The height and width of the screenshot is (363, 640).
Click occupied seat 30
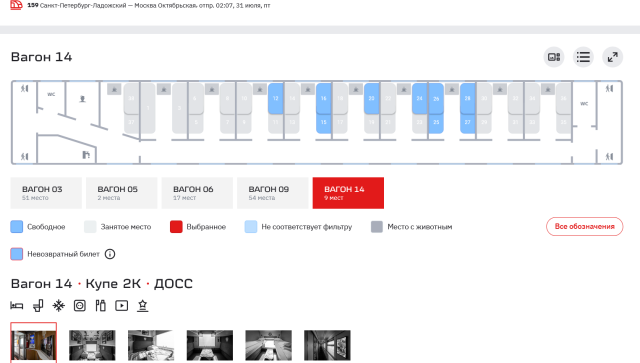pyautogui.click(x=484, y=98)
